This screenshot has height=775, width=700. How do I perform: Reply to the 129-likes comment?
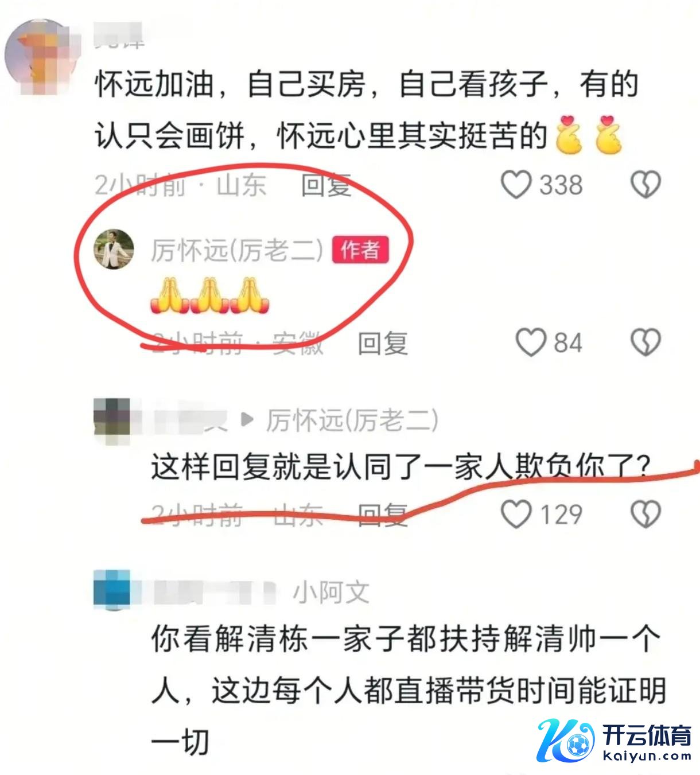[383, 514]
